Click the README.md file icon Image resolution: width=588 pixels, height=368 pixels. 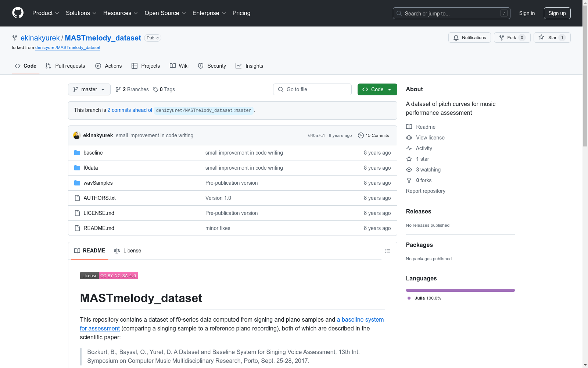pyautogui.click(x=77, y=228)
